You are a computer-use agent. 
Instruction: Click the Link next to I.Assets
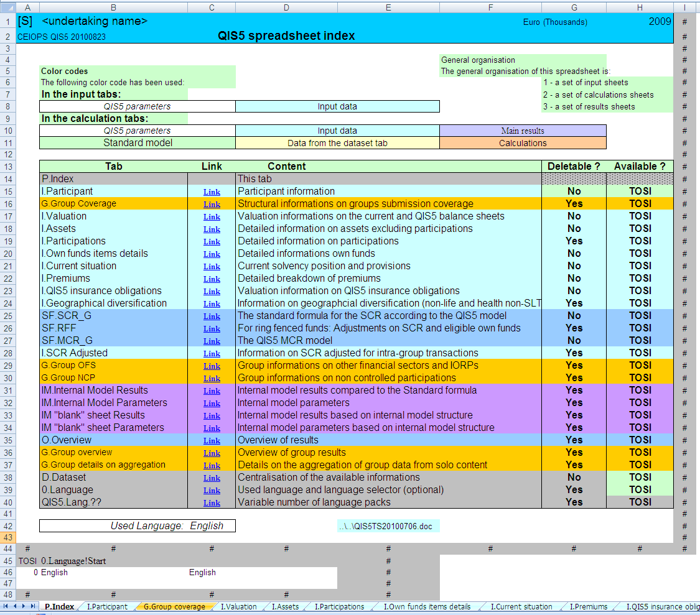pyautogui.click(x=212, y=229)
